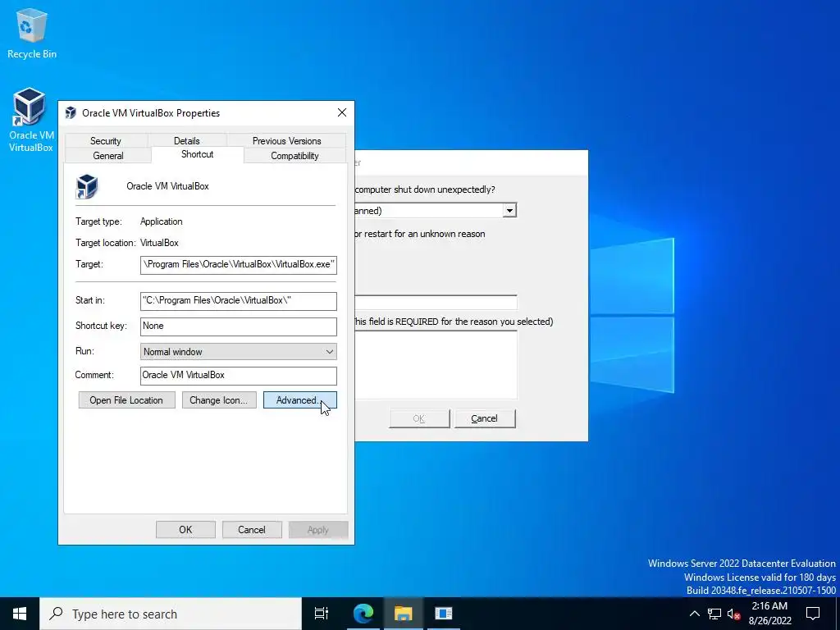
Task: Open the taskbar clock showing 2:16 AM
Action: [769, 614]
